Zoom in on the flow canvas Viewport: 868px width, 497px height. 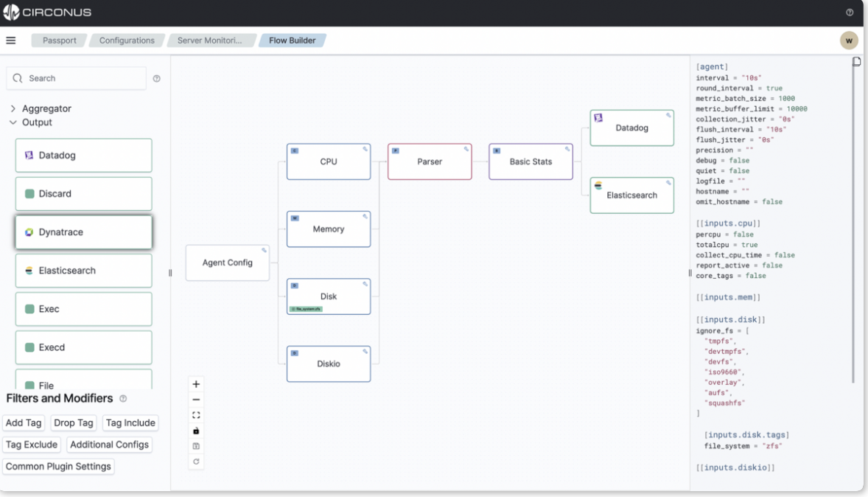point(196,384)
